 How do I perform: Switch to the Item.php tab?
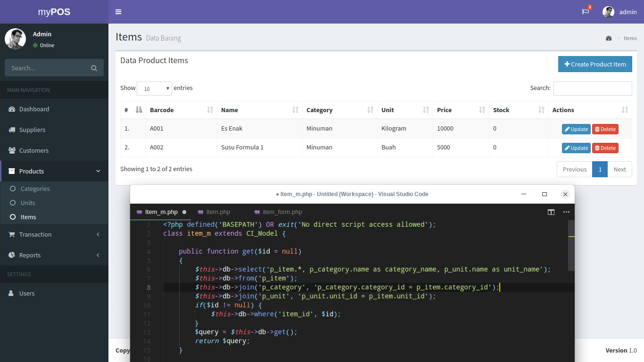click(x=217, y=212)
